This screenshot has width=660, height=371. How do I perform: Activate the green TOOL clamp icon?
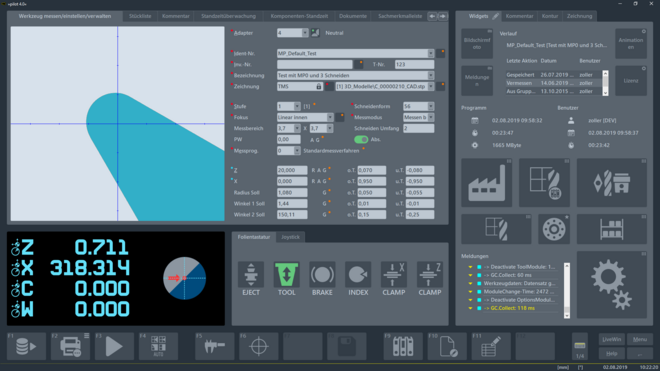pos(287,275)
